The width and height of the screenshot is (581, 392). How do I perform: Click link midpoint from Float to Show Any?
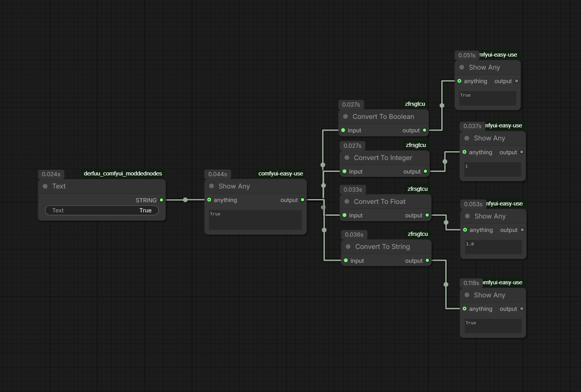(446, 222)
